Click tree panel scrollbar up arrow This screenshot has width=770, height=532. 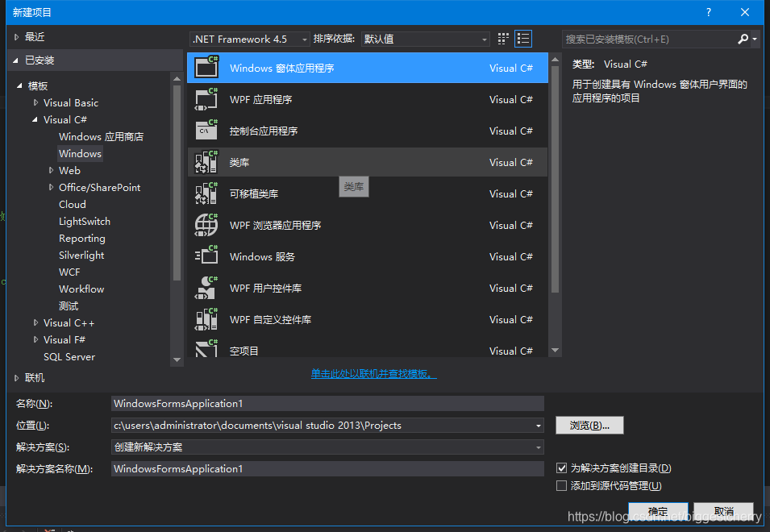click(177, 78)
